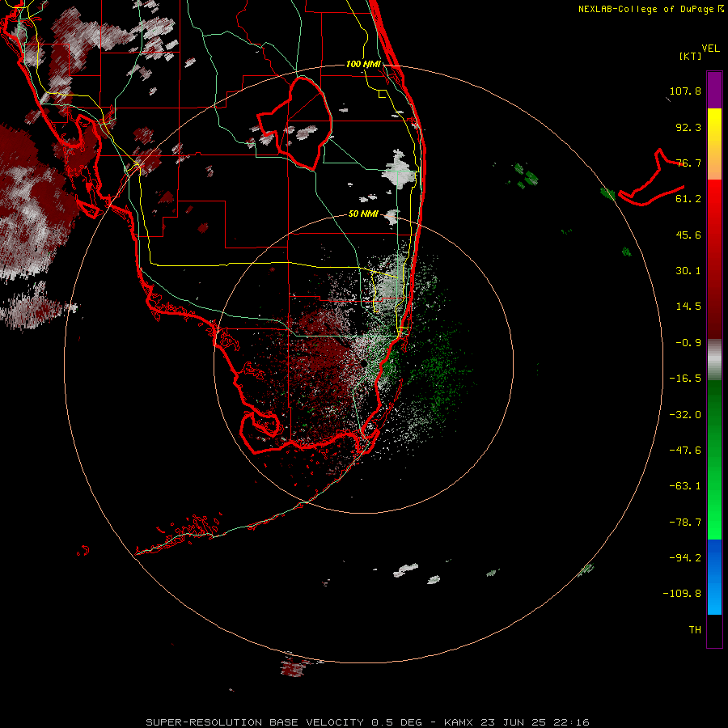
Task: Click the TH legend label
Action: click(695, 630)
